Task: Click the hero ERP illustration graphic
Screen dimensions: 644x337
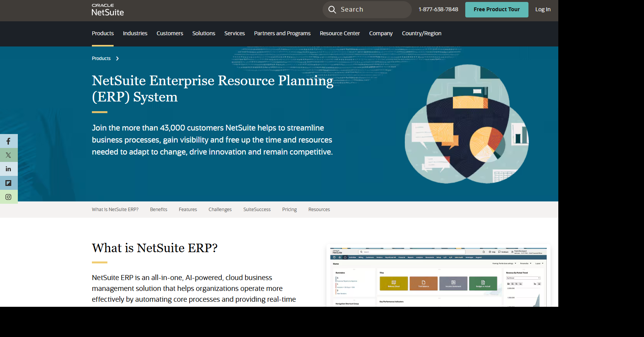Action: (x=466, y=124)
